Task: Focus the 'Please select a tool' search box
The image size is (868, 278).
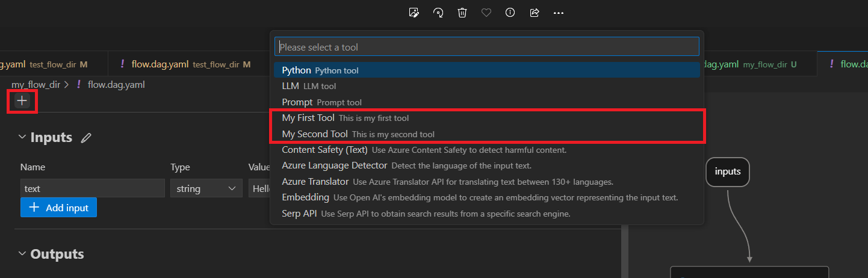Action: coord(486,47)
